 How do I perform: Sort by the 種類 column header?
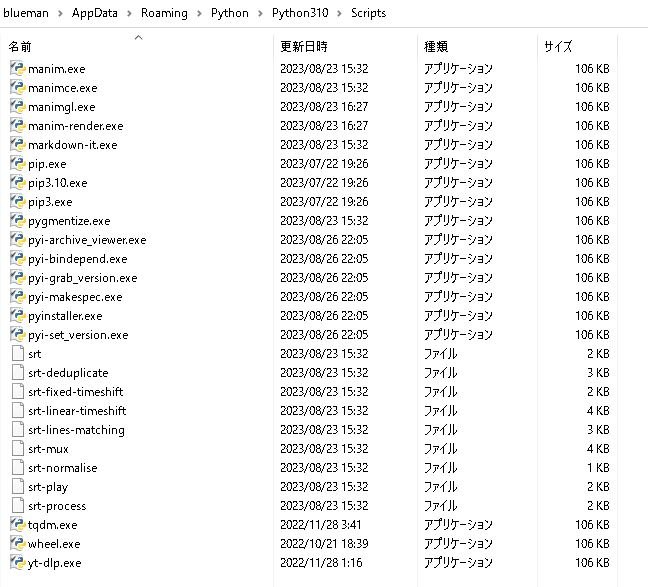point(436,46)
